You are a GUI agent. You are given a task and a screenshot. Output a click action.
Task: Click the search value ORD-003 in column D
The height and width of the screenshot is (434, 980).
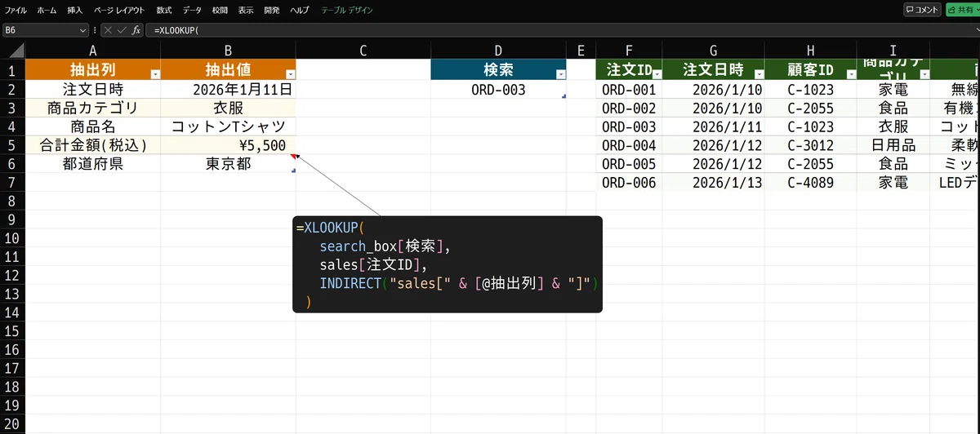click(498, 90)
